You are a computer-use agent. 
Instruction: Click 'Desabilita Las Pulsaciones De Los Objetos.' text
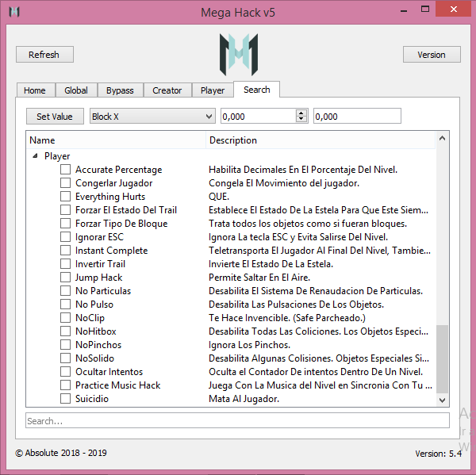click(296, 305)
